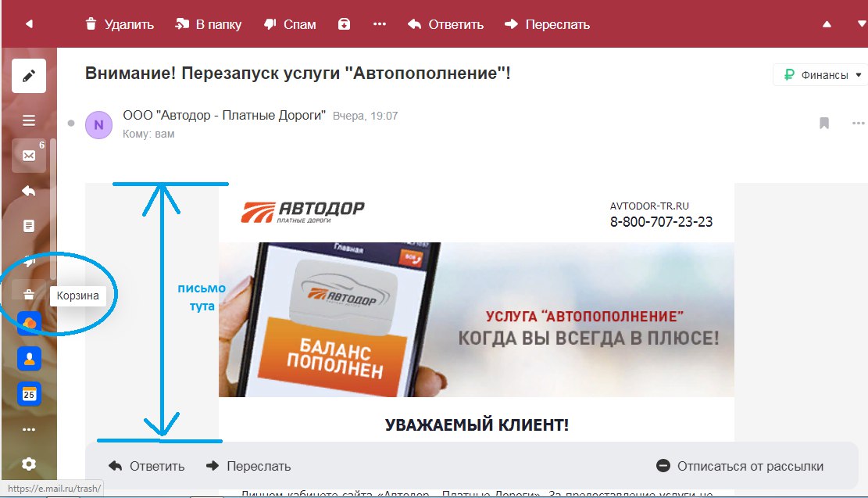Open the contacts icon in sidebar
868x498 pixels.
coord(29,359)
